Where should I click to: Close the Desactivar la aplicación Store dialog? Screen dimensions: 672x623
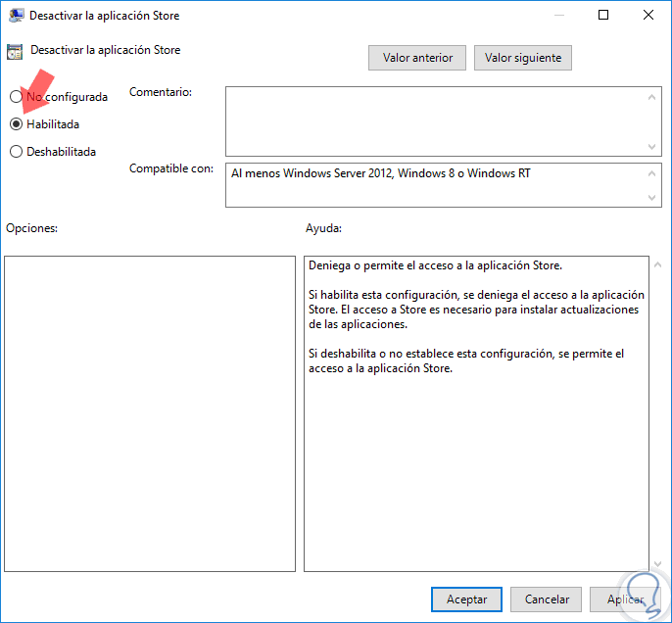tap(648, 15)
